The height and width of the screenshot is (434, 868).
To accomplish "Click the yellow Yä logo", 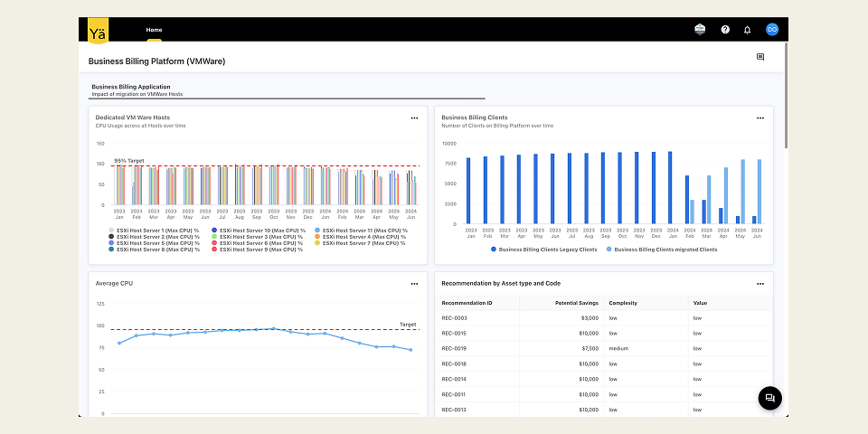I will point(98,30).
